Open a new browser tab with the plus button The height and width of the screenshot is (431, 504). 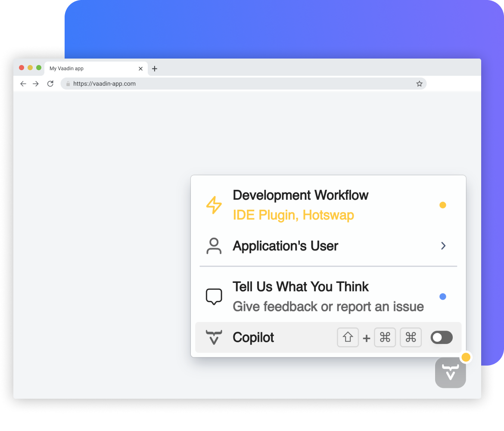tap(155, 68)
